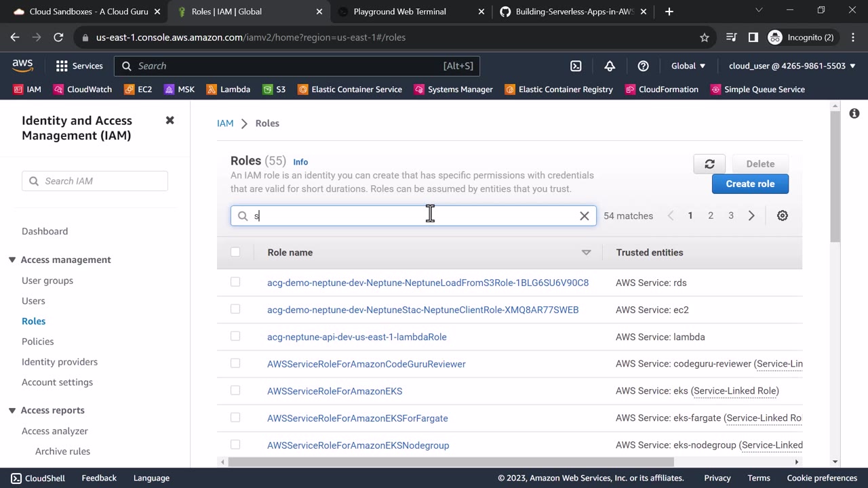Open the AWS CloudShell icon in top bar

pyautogui.click(x=576, y=66)
